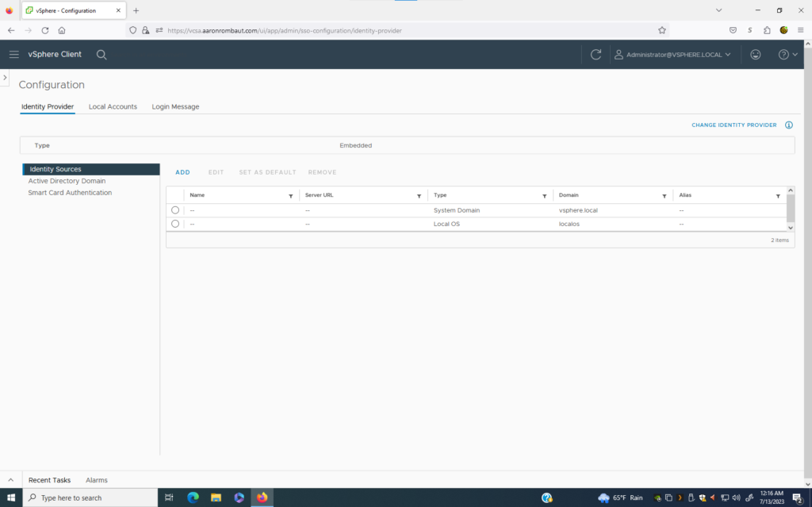The image size is (812, 507).
Task: Click the vSphere search magnifier icon
Action: pos(101,54)
